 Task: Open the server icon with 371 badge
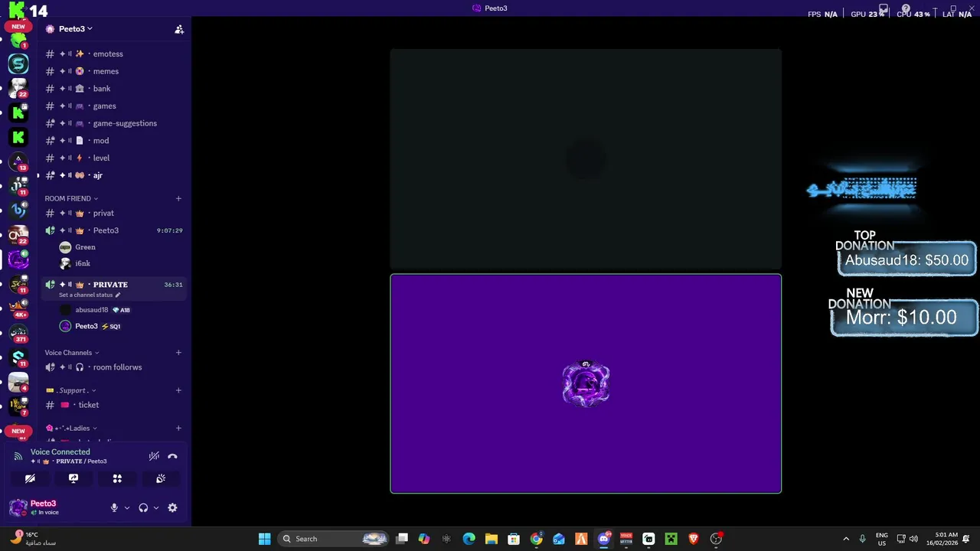click(x=18, y=333)
